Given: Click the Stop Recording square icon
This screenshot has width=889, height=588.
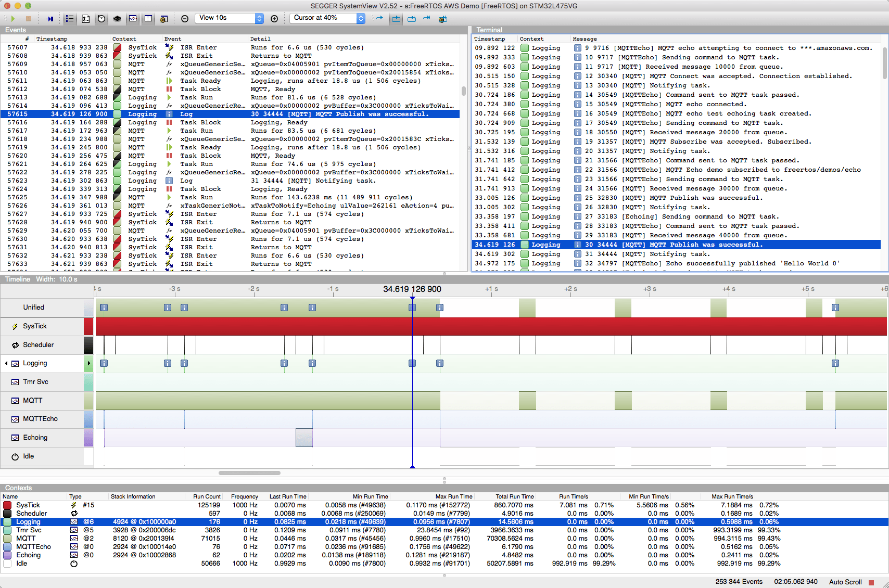Looking at the screenshot, I should [x=29, y=19].
